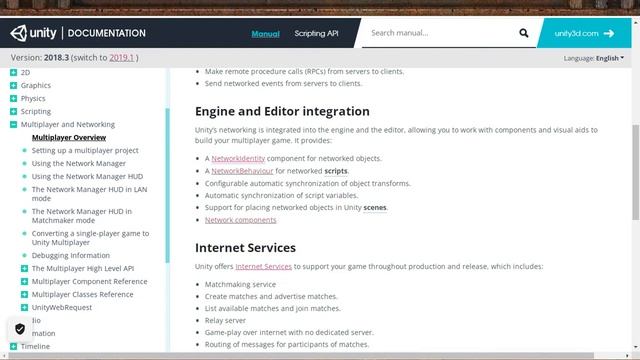This screenshot has height=360, width=640.
Task: Expand the Graphics section
Action: pyautogui.click(x=13, y=85)
